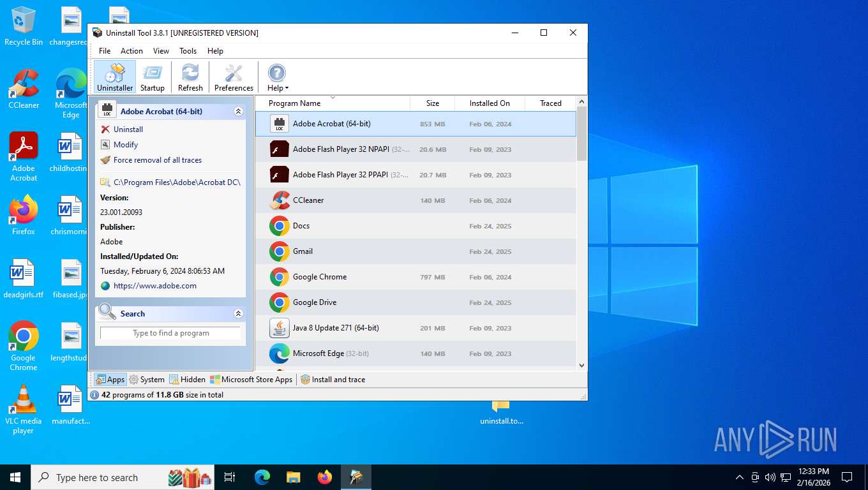Select the Java 8 Update 271 icon
Image resolution: width=868 pixels, height=490 pixels.
click(x=280, y=328)
